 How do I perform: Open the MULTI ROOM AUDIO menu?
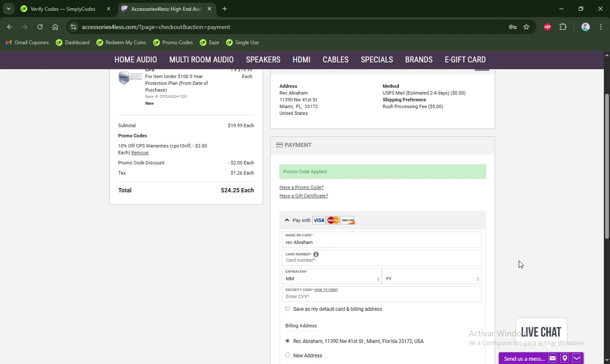point(201,60)
